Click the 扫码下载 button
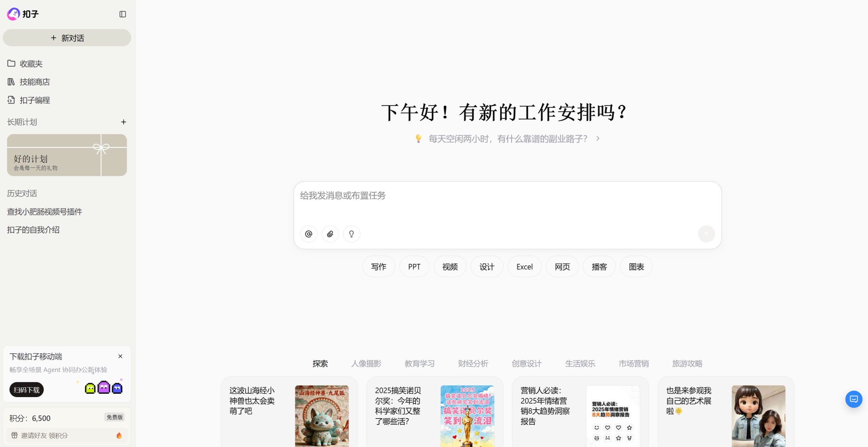 (26, 390)
